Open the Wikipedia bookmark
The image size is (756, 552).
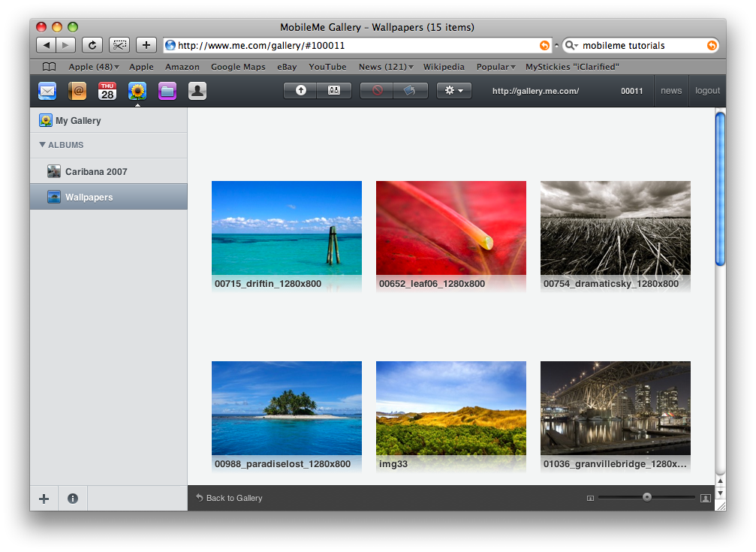444,67
